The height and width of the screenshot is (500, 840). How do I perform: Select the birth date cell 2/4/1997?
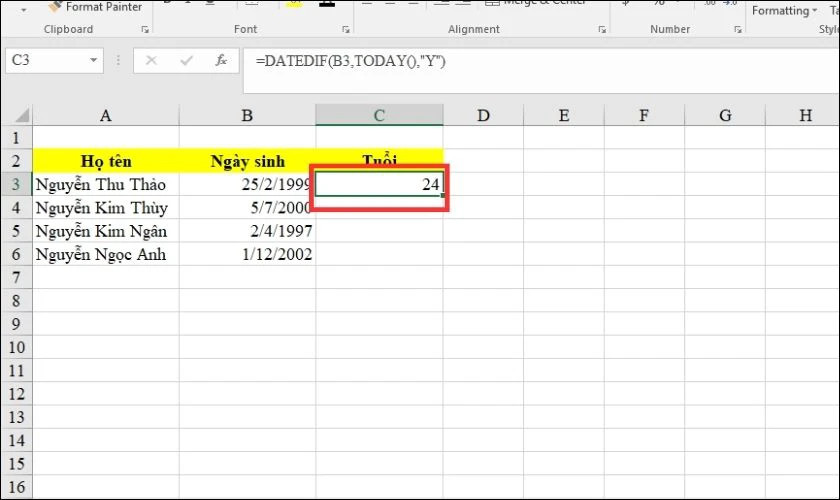[247, 231]
